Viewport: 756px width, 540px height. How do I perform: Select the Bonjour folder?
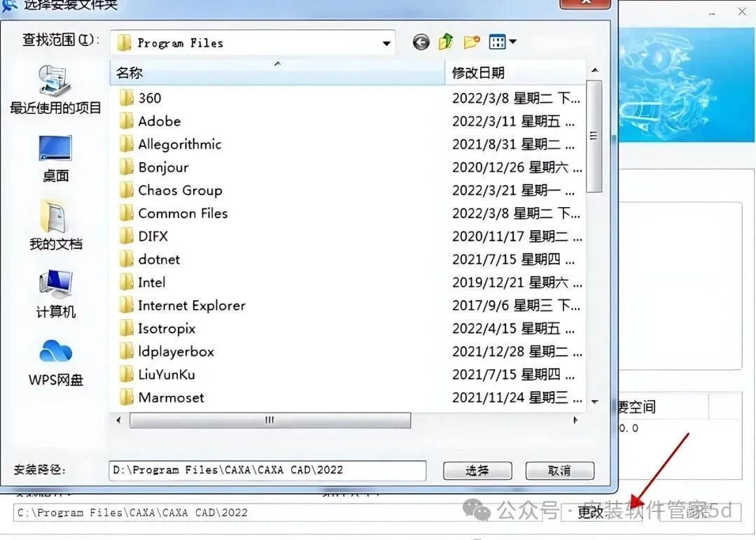[x=154, y=167]
